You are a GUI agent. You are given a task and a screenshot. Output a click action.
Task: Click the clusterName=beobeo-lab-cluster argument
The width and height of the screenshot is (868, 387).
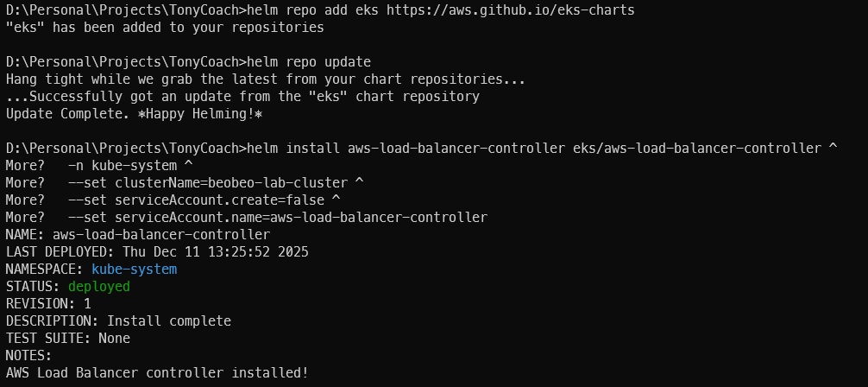click(235, 182)
